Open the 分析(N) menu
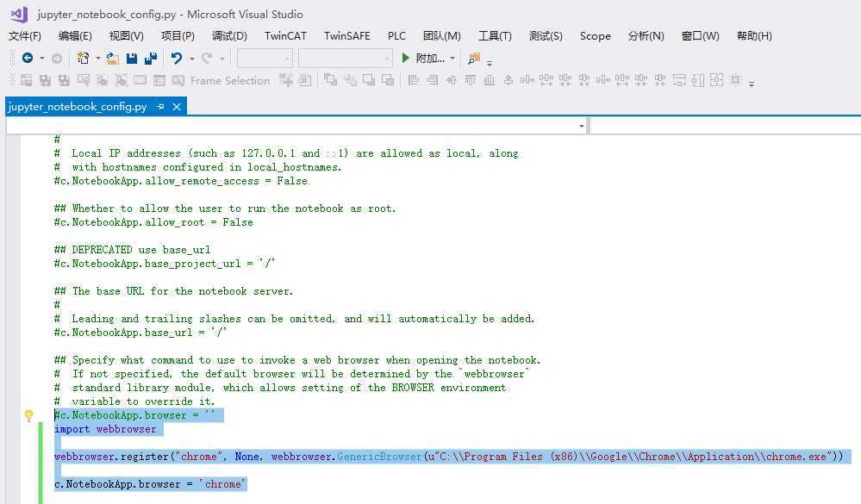Image resolution: width=861 pixels, height=504 pixels. tap(646, 36)
